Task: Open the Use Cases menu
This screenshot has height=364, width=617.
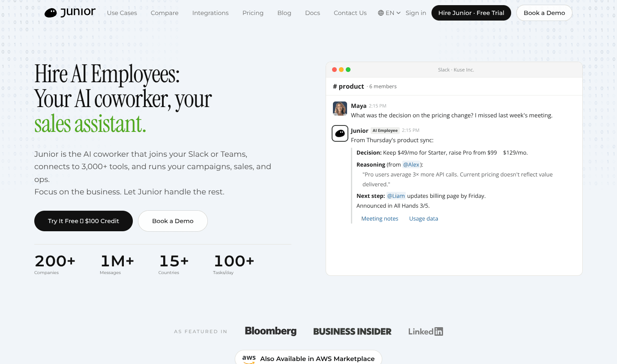Action: tap(122, 13)
